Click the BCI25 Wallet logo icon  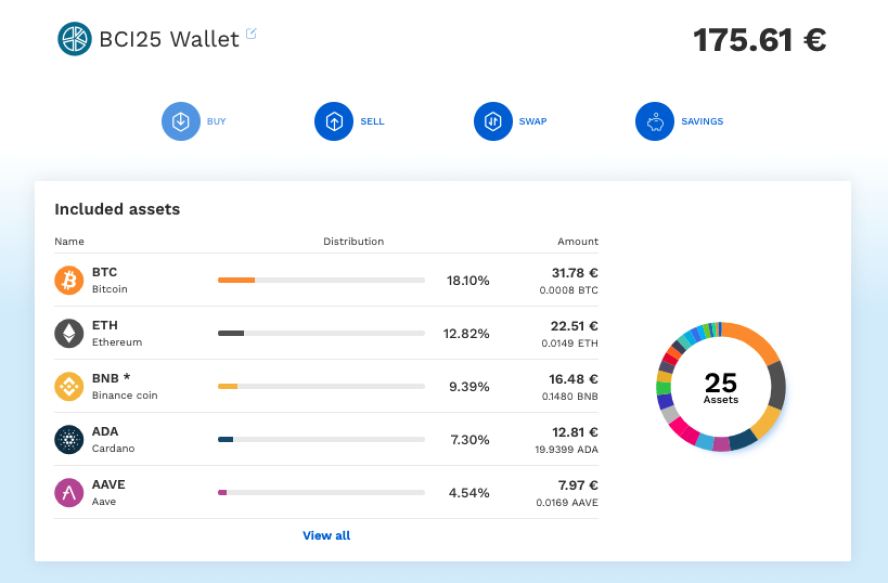point(74,39)
